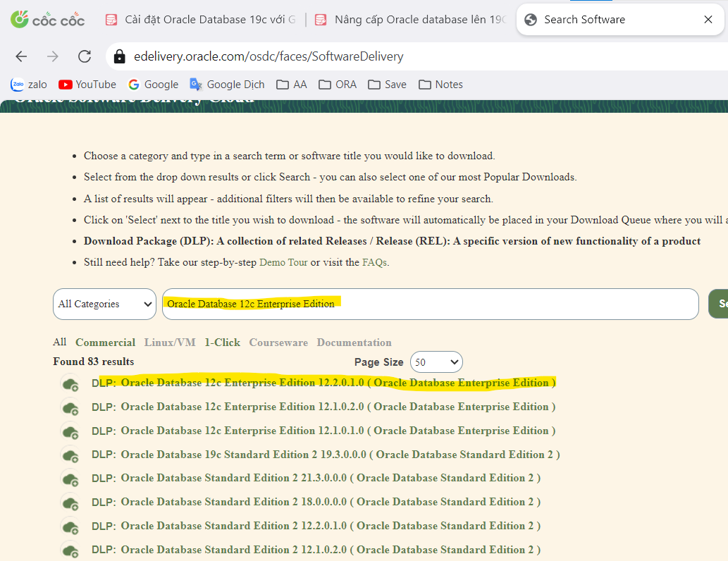Open the Google bookmark
The image size is (728, 561).
pos(154,85)
